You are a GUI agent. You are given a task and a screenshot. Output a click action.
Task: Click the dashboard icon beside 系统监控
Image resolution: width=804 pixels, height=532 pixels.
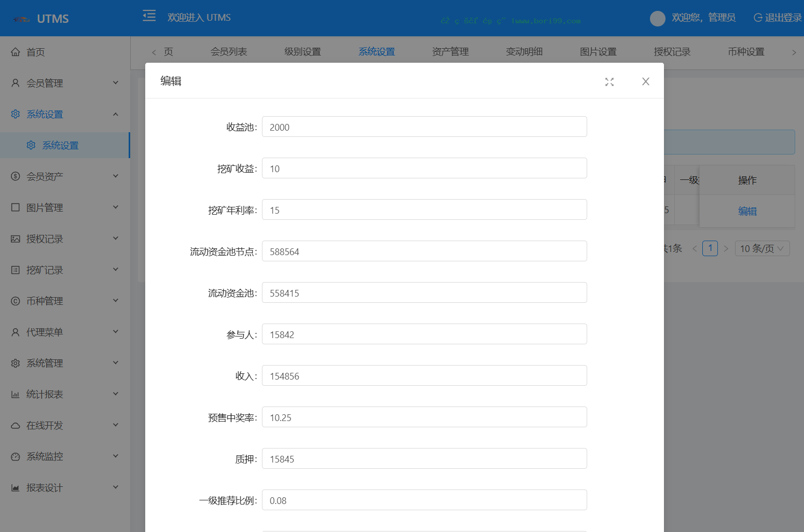click(x=16, y=456)
